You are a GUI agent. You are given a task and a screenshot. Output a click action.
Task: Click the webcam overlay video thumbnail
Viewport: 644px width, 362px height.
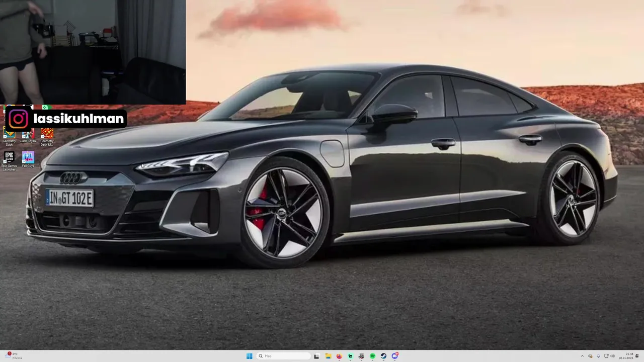click(93, 52)
